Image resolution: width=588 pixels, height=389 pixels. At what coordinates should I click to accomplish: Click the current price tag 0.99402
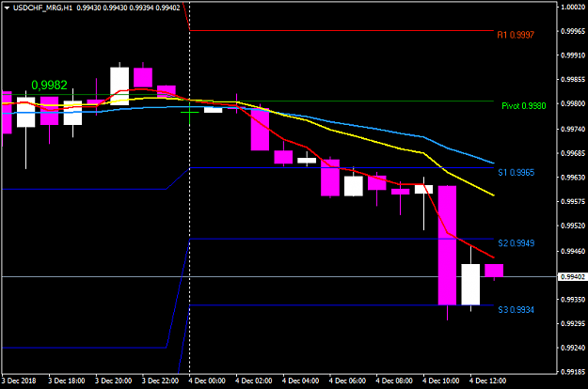click(572, 277)
